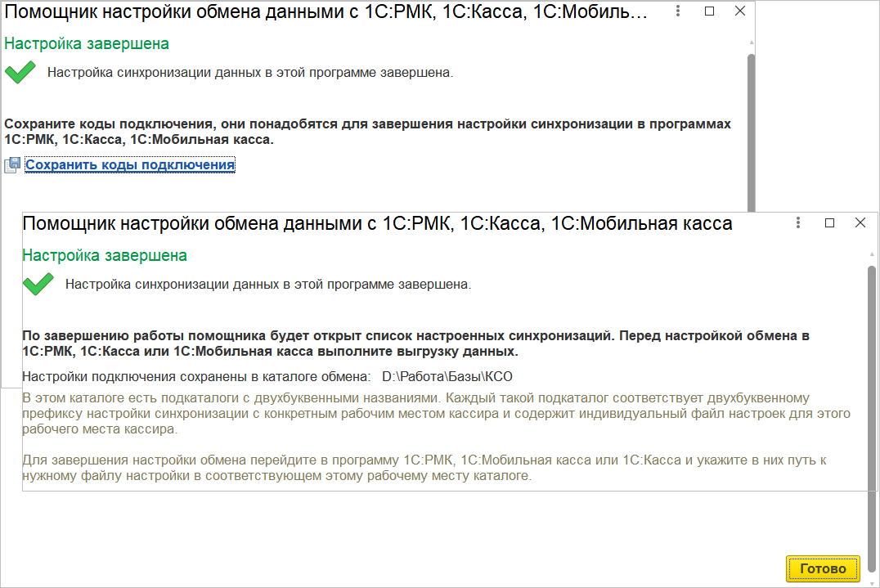
Task: Click bold text «По завершению работы помощника»
Action: [x=415, y=343]
